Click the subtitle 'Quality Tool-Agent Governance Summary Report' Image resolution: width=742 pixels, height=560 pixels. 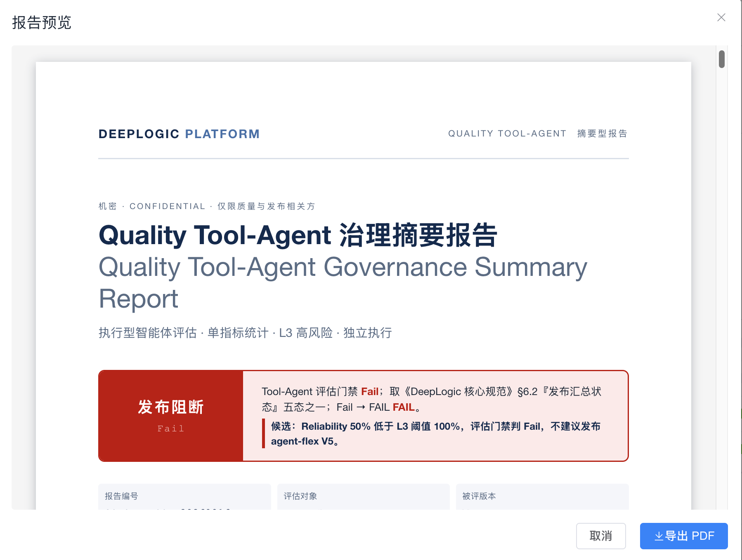pos(343,282)
